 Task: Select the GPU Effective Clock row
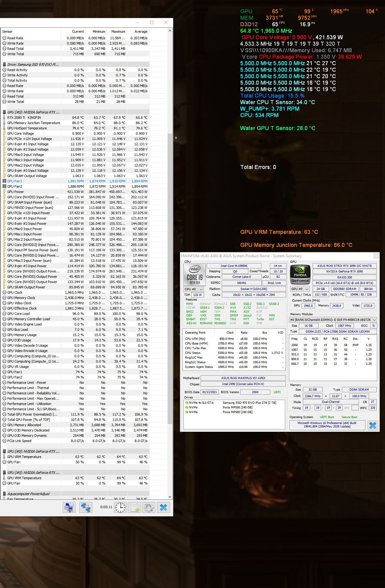click(75, 308)
